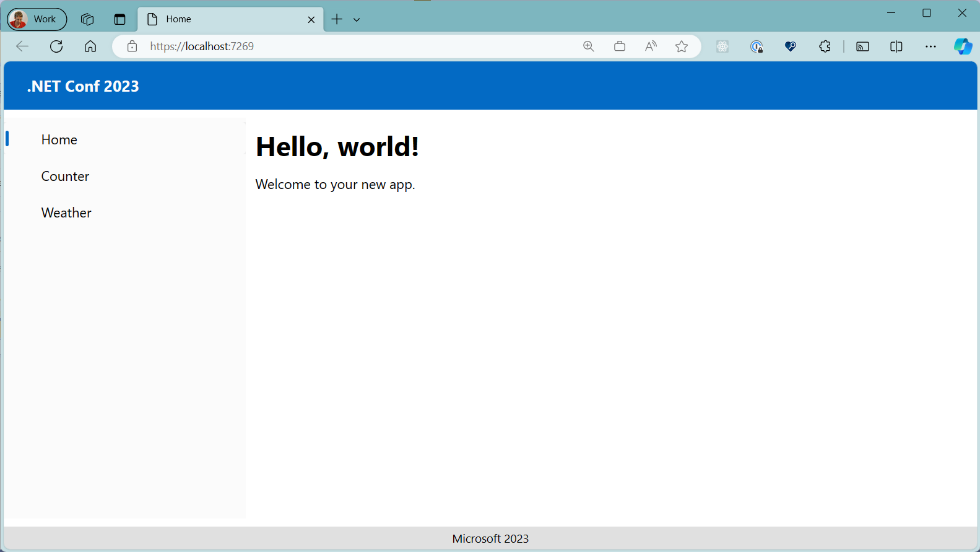Start Read aloud from address bar

[x=651, y=46]
